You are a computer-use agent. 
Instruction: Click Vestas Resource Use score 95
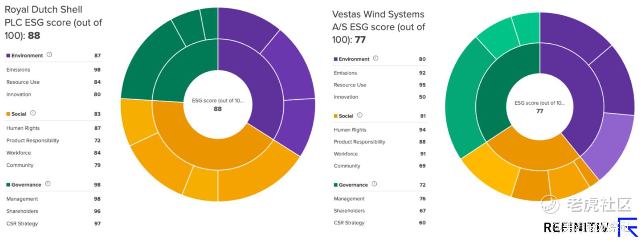(422, 85)
